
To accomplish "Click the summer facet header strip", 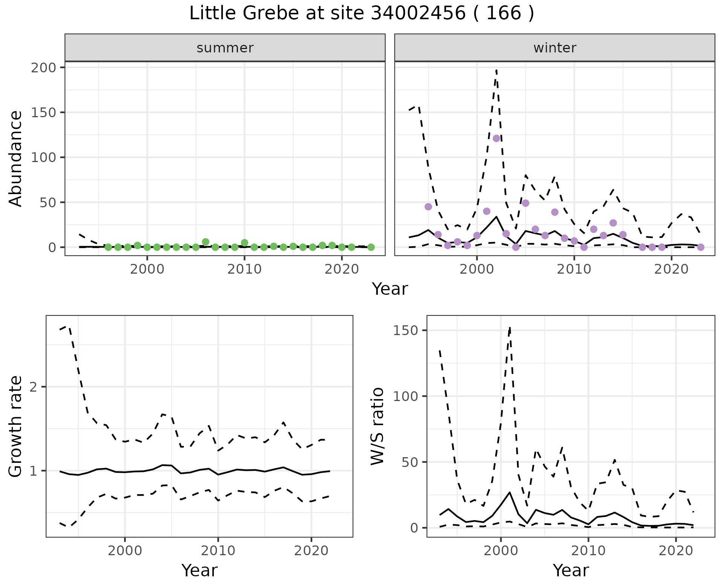I will click(225, 48).
